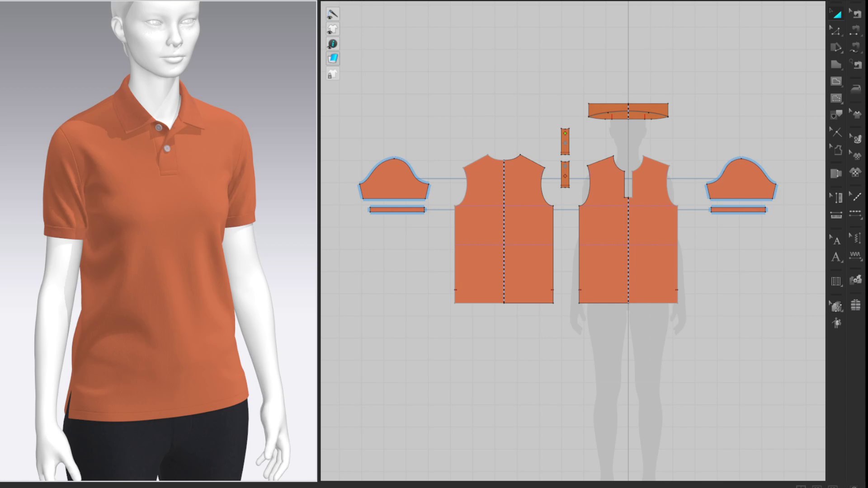Toggle the blue fabric texture surface display
The image size is (868, 488).
coord(332,58)
